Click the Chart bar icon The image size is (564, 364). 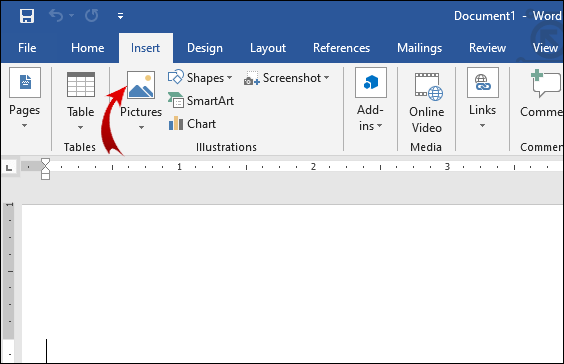pyautogui.click(x=176, y=123)
